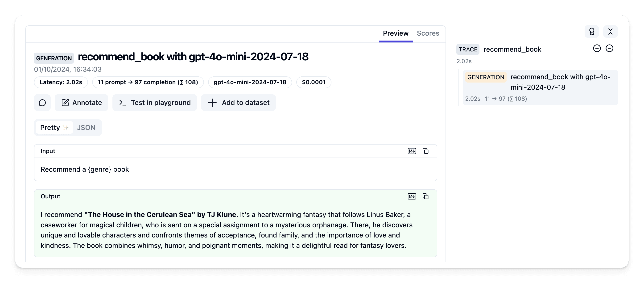This screenshot has height=283, width=644.
Task: Expand all trace nodes with plus icon
Action: (x=597, y=49)
